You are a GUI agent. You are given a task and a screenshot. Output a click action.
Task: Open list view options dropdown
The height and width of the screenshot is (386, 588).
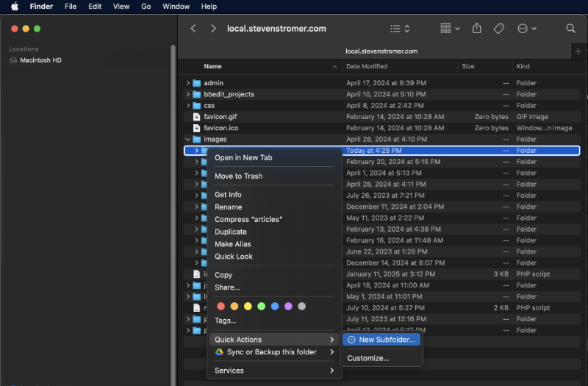click(400, 29)
